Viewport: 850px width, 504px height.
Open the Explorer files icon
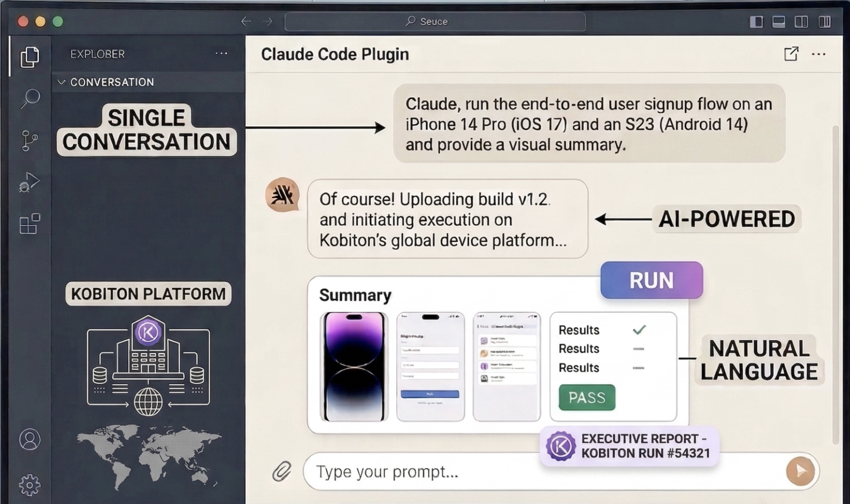click(30, 57)
